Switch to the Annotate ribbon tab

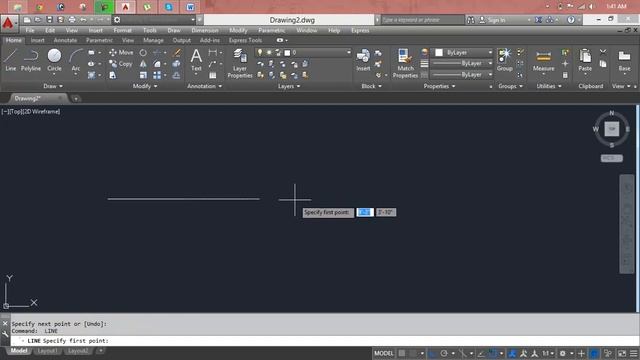[65, 40]
